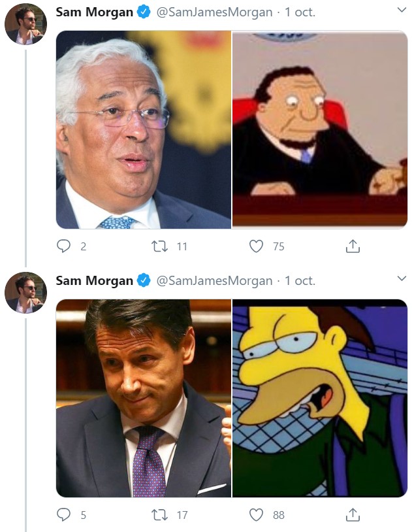Open the first tweet's 1 oct. timestamp

pos(300,12)
